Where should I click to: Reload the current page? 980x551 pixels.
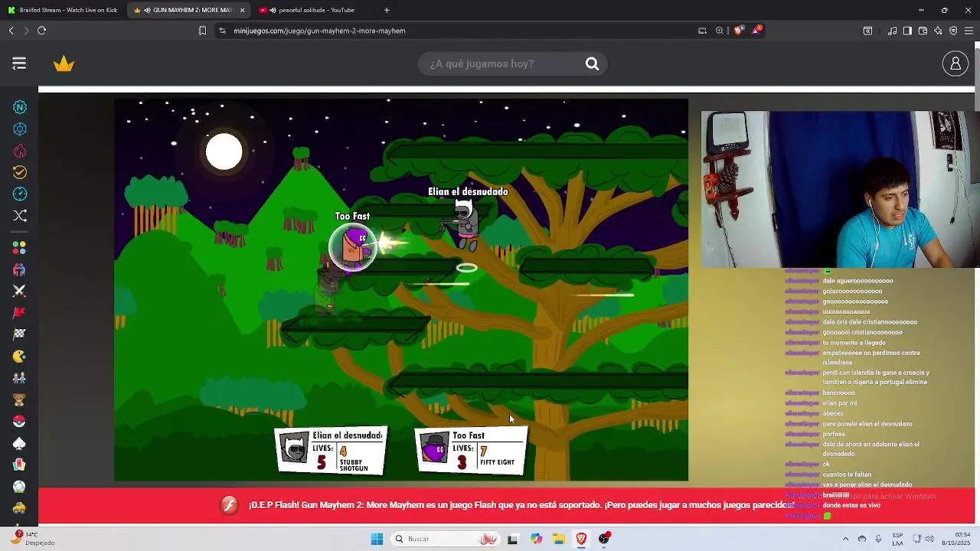pyautogui.click(x=41, y=31)
